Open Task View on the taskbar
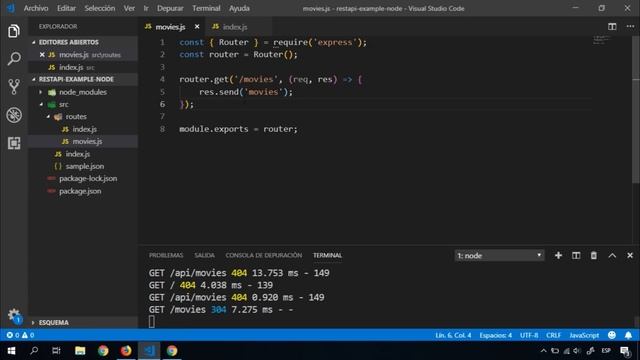The height and width of the screenshot is (360, 640). [x=56, y=351]
